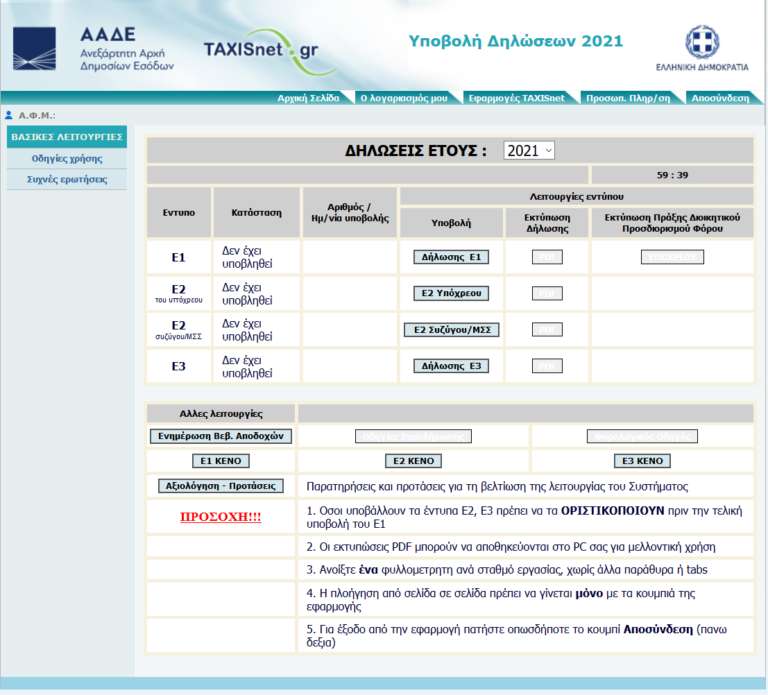This screenshot has width=768, height=695.
Task: Click PDF button in E3 row
Action: (x=547, y=366)
